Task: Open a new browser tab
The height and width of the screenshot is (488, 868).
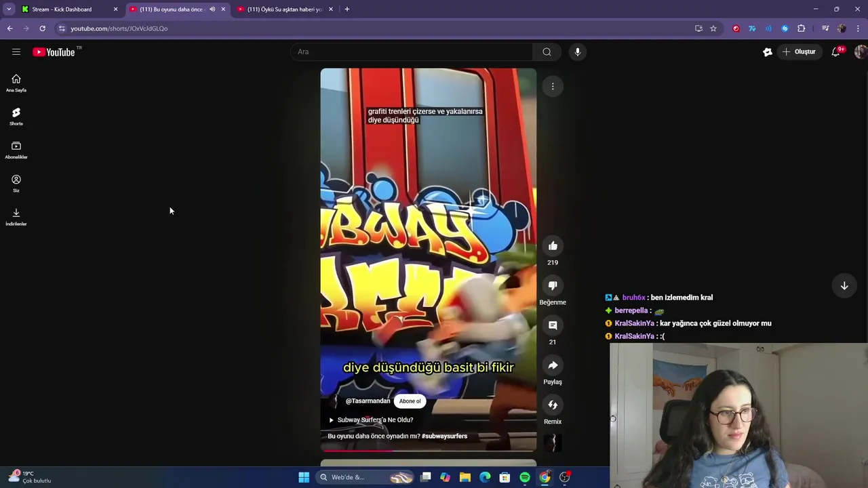Action: 347,9
